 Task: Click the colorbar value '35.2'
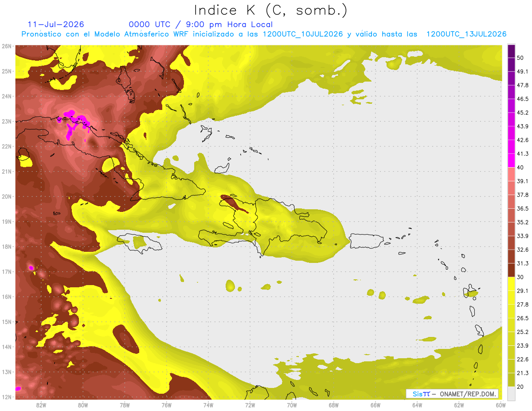pyautogui.click(x=523, y=222)
